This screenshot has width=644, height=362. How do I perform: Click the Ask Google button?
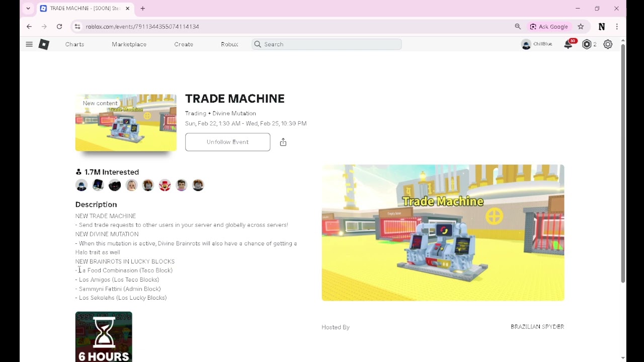(x=549, y=27)
